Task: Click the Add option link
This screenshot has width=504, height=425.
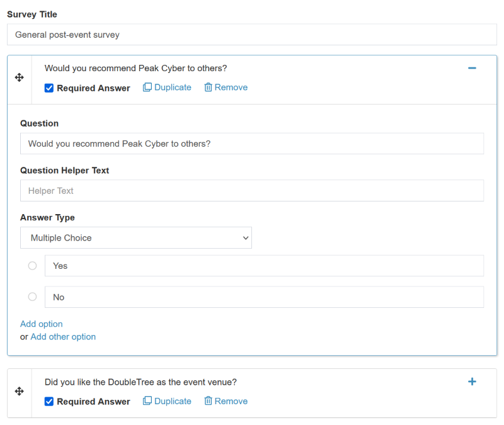Action: coord(42,324)
